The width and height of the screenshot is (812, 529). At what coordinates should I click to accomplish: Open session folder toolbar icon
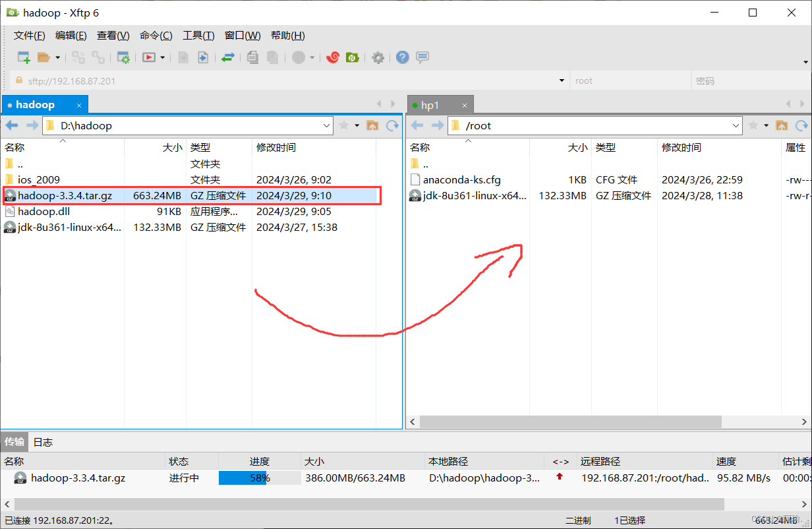pyautogui.click(x=43, y=57)
